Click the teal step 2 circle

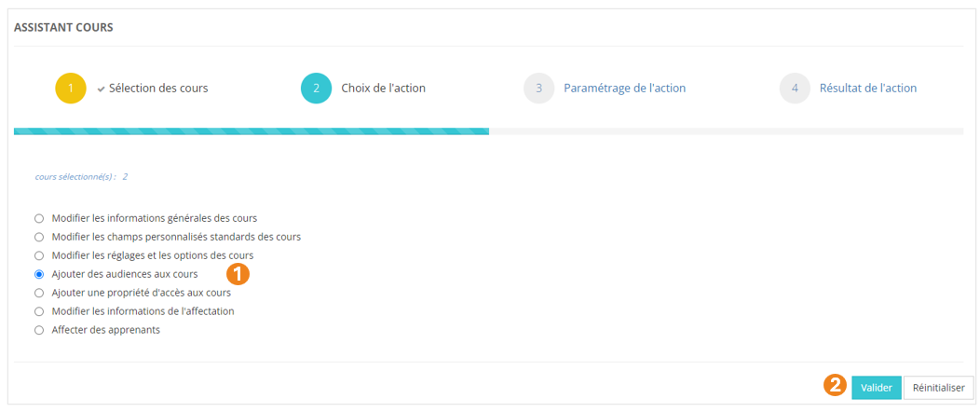(317, 89)
